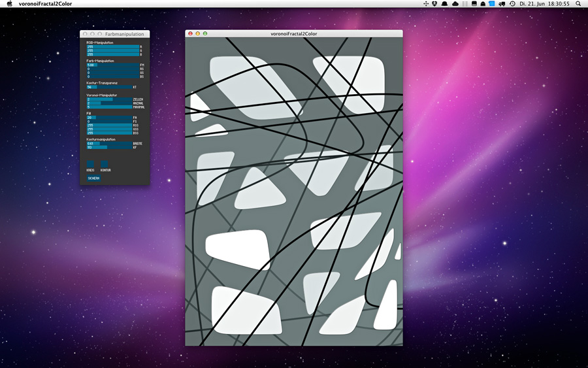Toggle the KONTUR option
Viewport: 588px width, 368px height.
pyautogui.click(x=105, y=164)
